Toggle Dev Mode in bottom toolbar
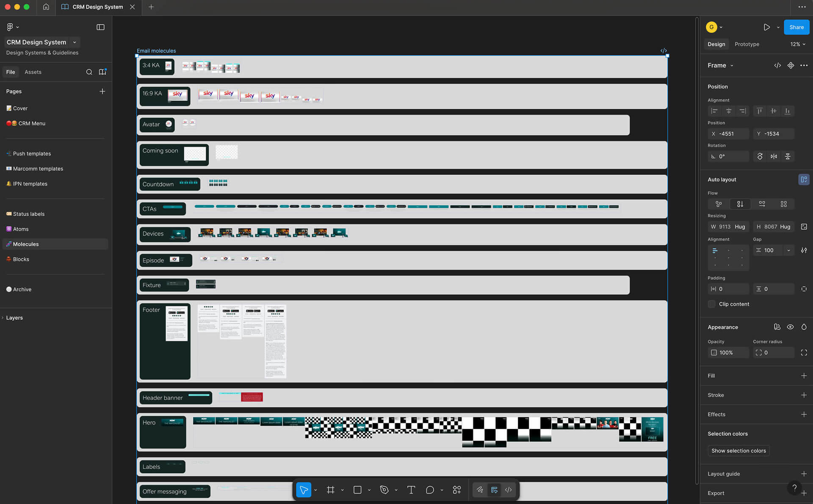 [508, 490]
